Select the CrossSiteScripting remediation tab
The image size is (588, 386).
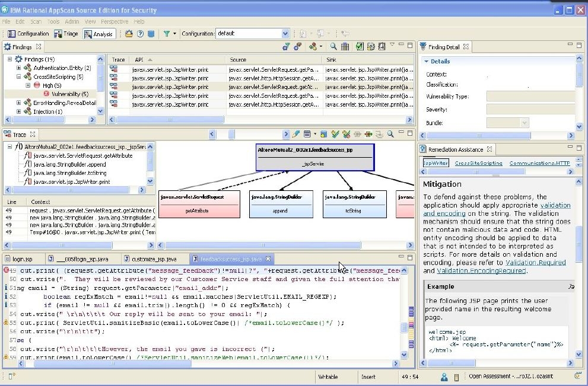coord(478,163)
